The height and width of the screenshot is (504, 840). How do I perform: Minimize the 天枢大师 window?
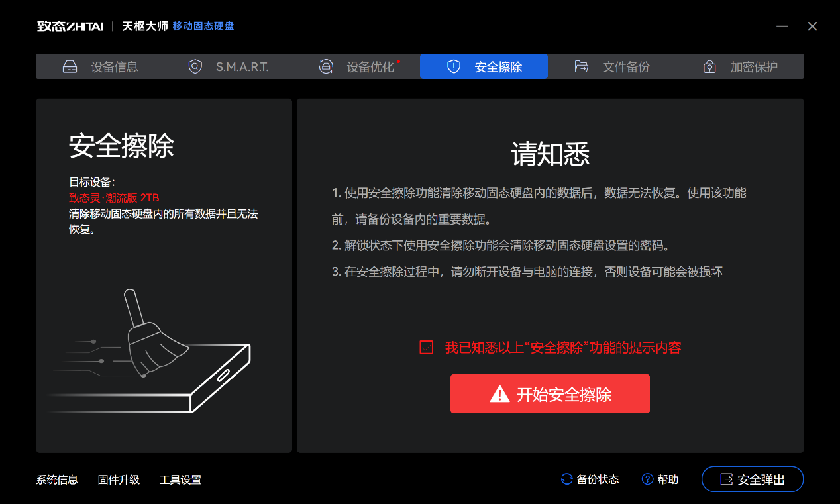coord(782,26)
